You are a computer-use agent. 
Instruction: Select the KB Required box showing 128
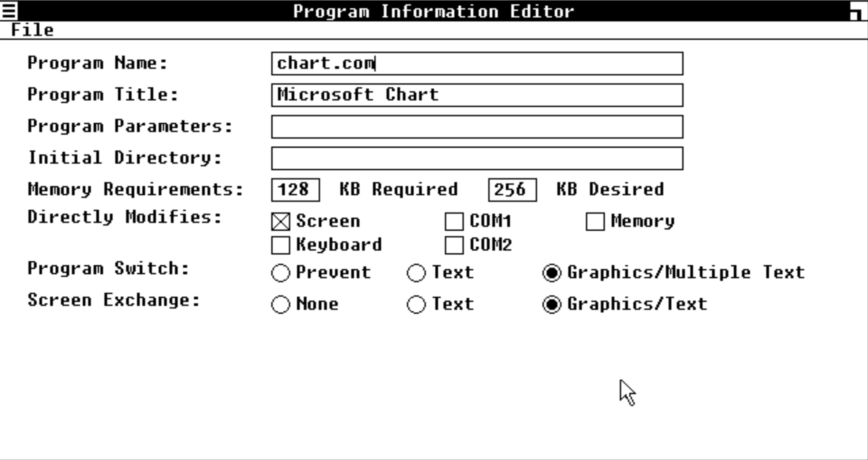pos(295,190)
